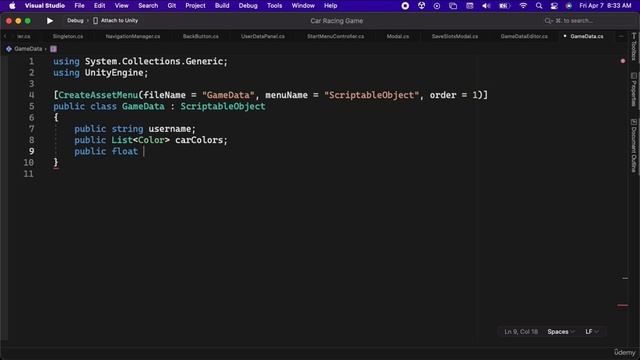Viewport: 640px width, 360px height.
Task: Click the Run play button in toolbar
Action: point(50,20)
